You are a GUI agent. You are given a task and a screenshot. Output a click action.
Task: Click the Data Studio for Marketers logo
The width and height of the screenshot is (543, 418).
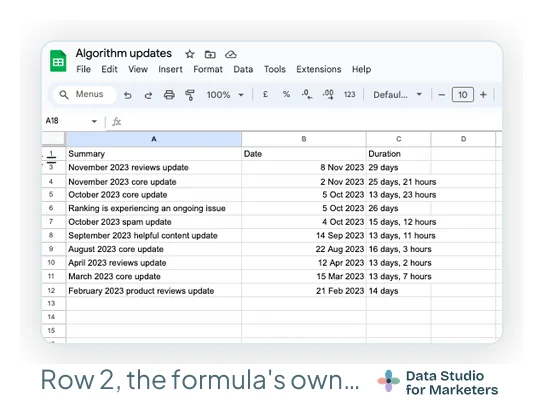click(x=437, y=382)
